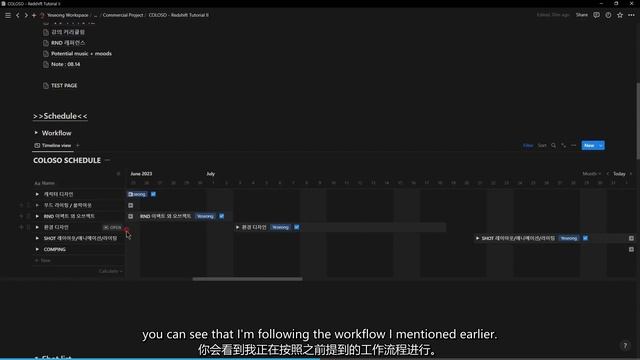Screen dimensions: 640x360
Task: Click the Yeseong tag on SHOT bar
Action: click(569, 238)
